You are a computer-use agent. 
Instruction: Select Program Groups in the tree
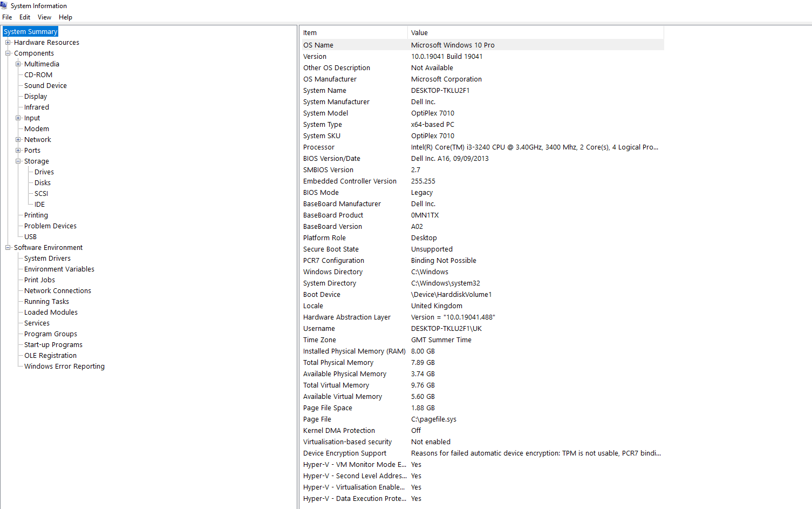pos(50,334)
